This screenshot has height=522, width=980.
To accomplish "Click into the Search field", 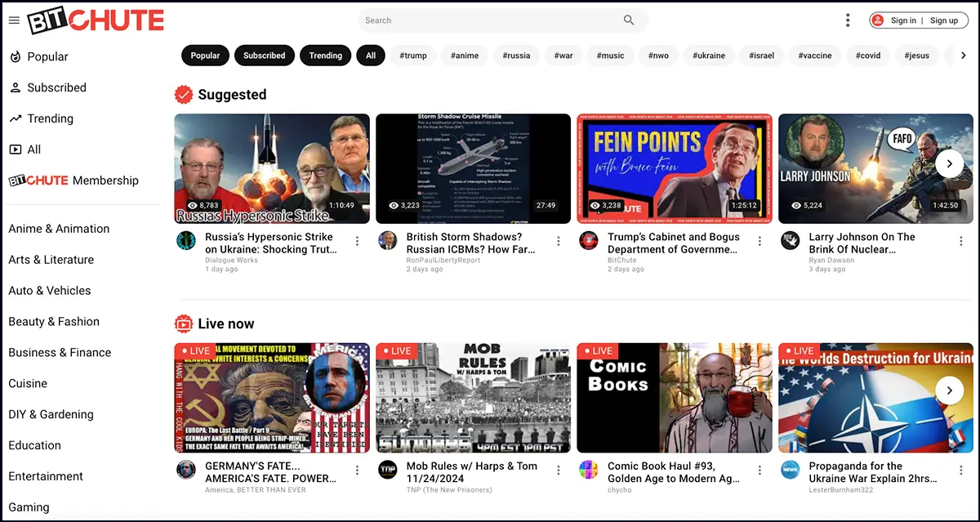I will pyautogui.click(x=490, y=20).
